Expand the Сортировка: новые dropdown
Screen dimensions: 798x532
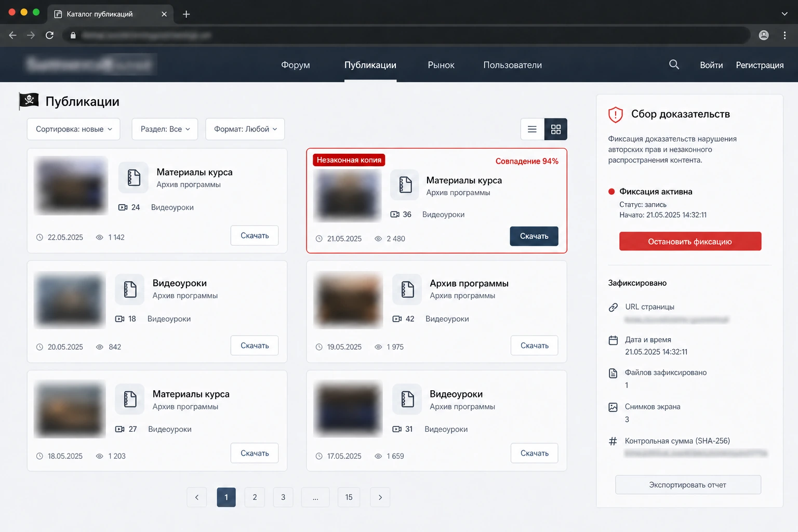pos(73,129)
